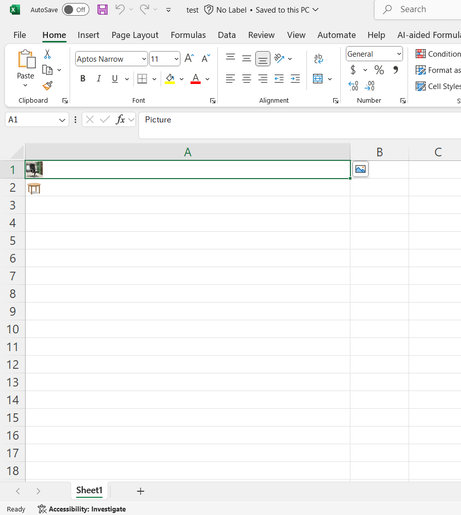Image resolution: width=461 pixels, height=515 pixels.
Task: Toggle the AutoSave switch
Action: click(76, 10)
